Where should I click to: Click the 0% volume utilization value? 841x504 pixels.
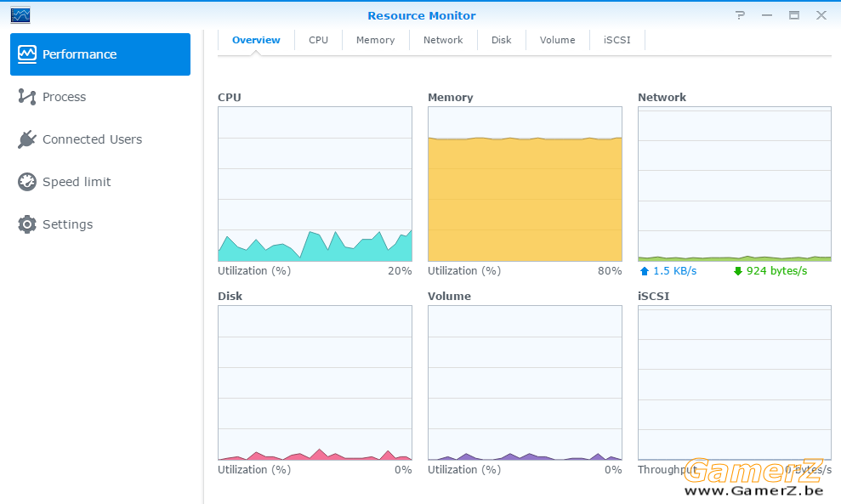pos(613,470)
